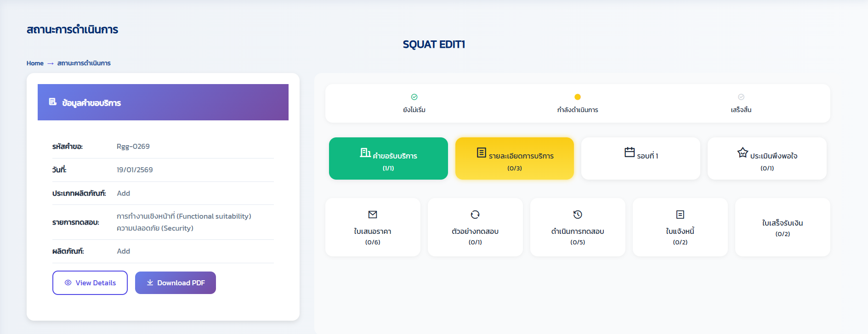Click the calendar icon beside รอบที่ 1
The height and width of the screenshot is (334, 868).
(x=630, y=152)
